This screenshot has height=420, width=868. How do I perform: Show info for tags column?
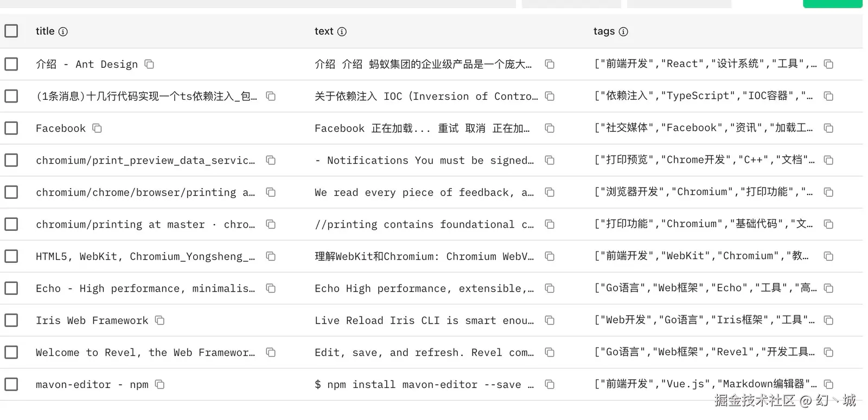click(x=623, y=31)
